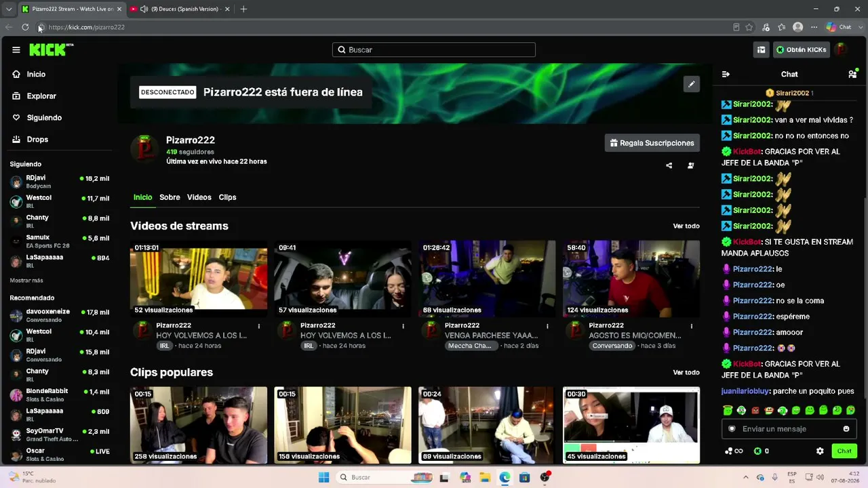Insert the red angry emote
This screenshot has height=488, width=868.
tap(755, 410)
